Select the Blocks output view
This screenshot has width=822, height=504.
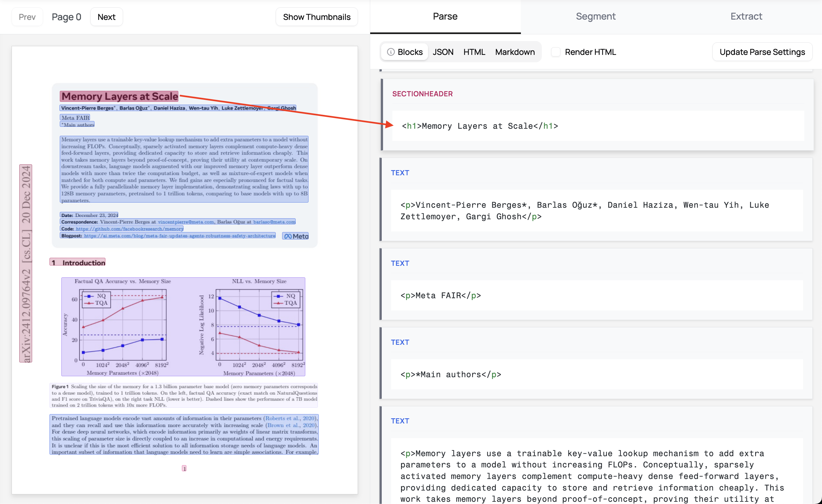pos(410,52)
